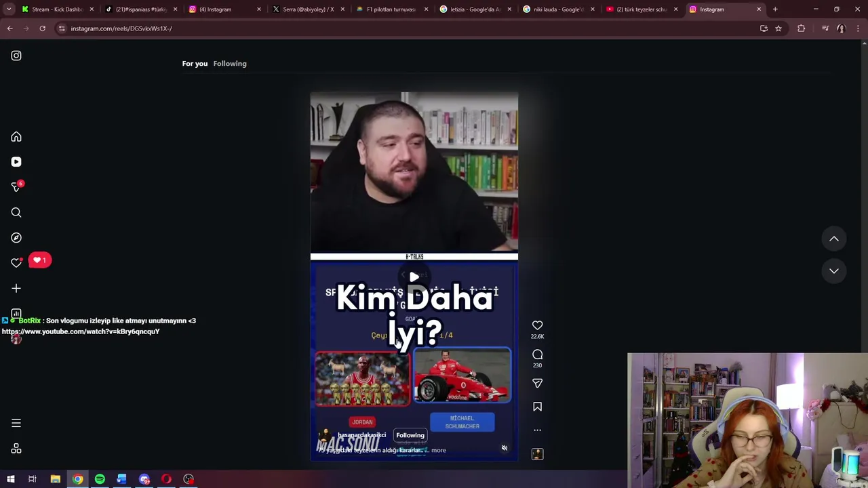Switch to the For you feed
This screenshot has width=868, height=488.
coord(195,64)
